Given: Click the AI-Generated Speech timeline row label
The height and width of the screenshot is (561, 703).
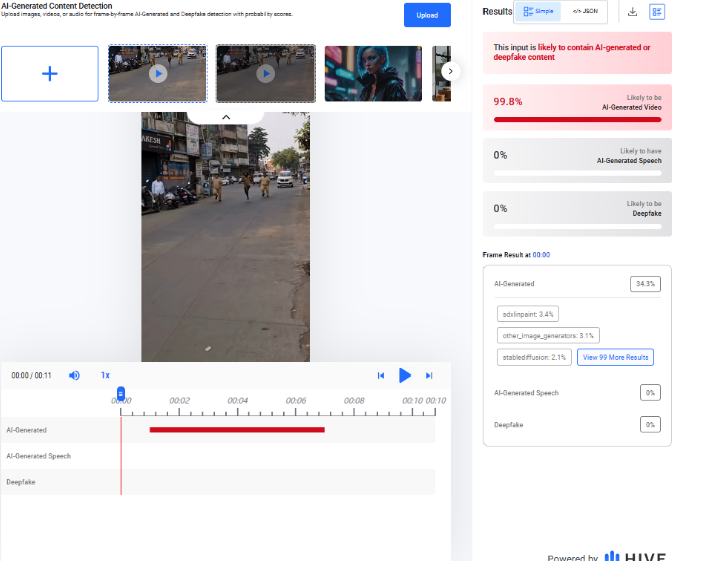Looking at the screenshot, I should coord(39,456).
